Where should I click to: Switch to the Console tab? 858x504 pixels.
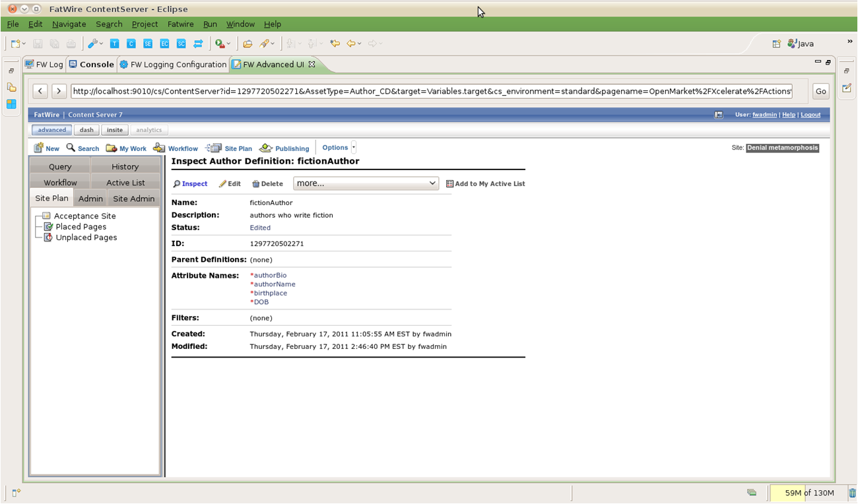coord(92,65)
